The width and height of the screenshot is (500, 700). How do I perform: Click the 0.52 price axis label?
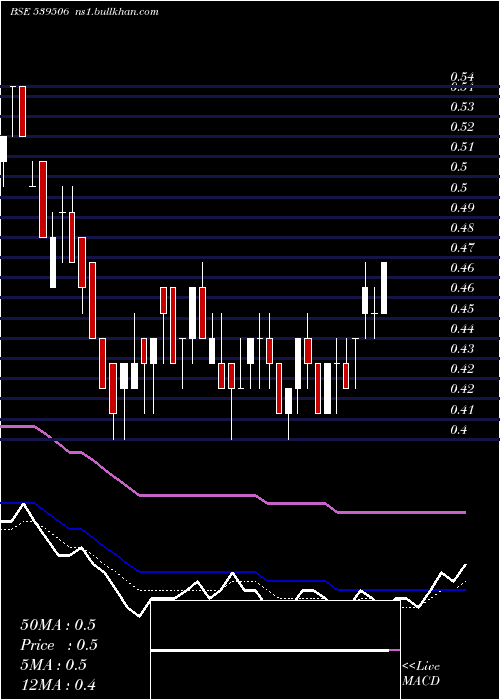tap(462, 127)
